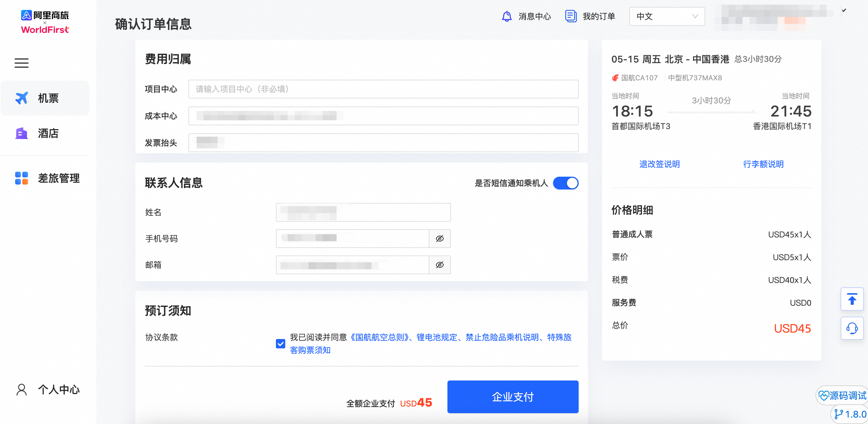Toggle SMS notification to passenger switch

coord(566,183)
